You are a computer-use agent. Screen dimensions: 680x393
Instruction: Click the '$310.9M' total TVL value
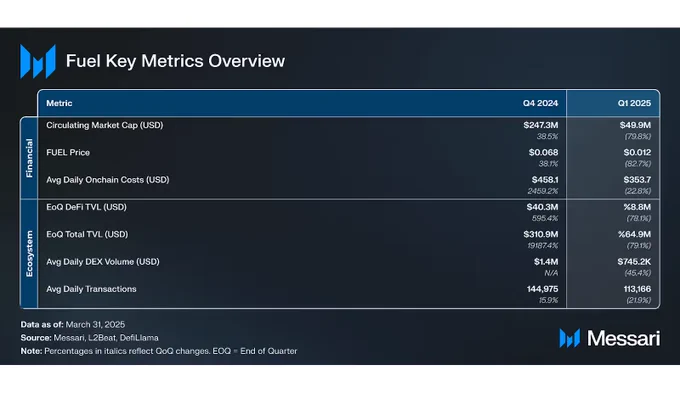point(541,235)
